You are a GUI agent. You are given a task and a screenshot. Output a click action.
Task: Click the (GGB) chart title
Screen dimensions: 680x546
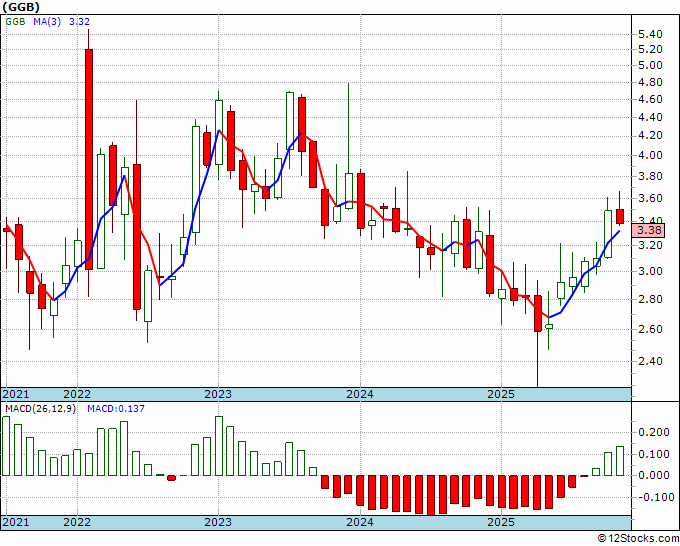coord(21,7)
